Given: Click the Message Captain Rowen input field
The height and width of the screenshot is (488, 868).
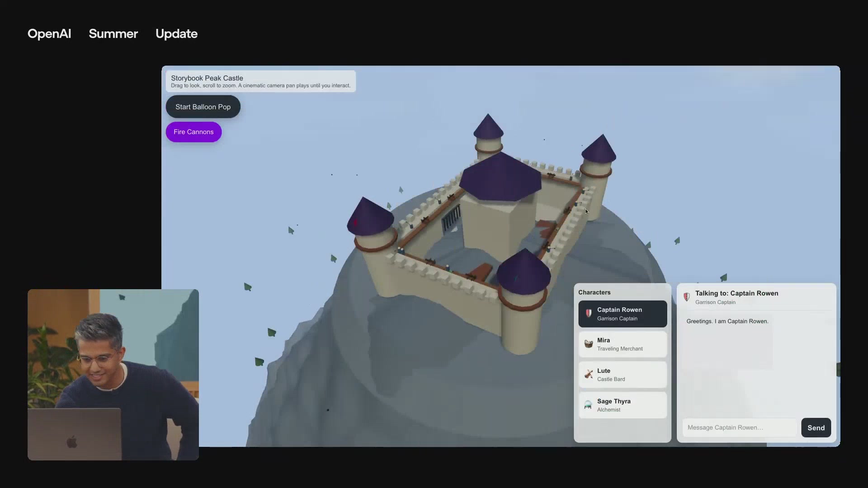Looking at the screenshot, I should point(738,427).
